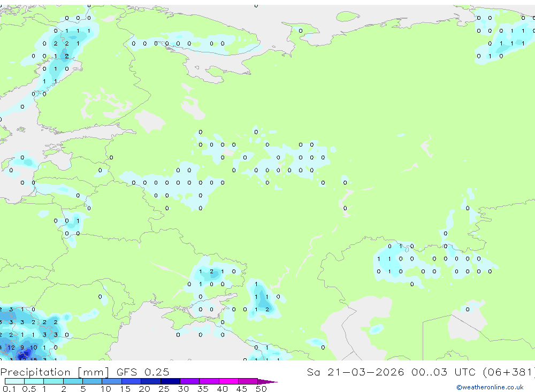
Task: Click the '10' precipitation value on the map
Action: click(x=33, y=348)
